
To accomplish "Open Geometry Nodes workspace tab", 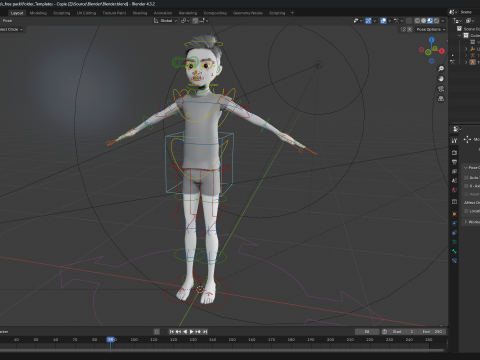I will coord(248,13).
